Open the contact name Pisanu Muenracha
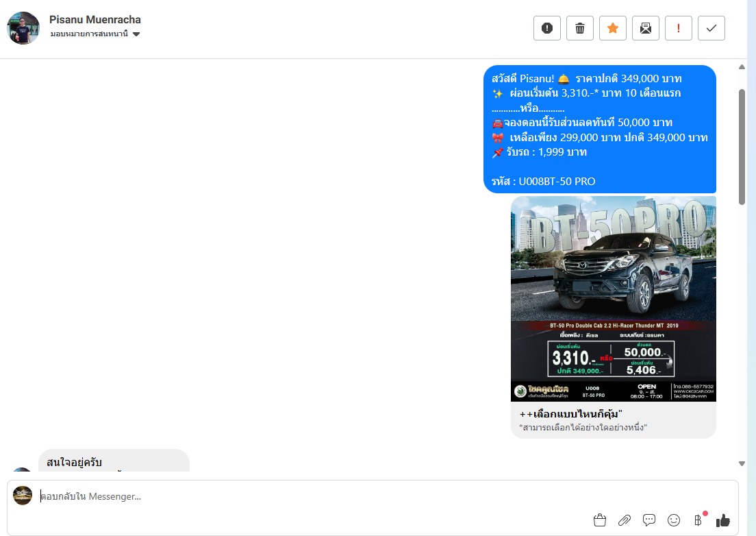Screen dimensions: 756x536 95,20
